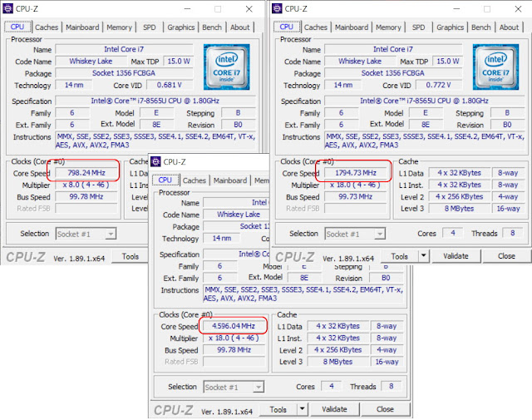
Task: Click Instructions list in bottom-center window
Action: 303,294
